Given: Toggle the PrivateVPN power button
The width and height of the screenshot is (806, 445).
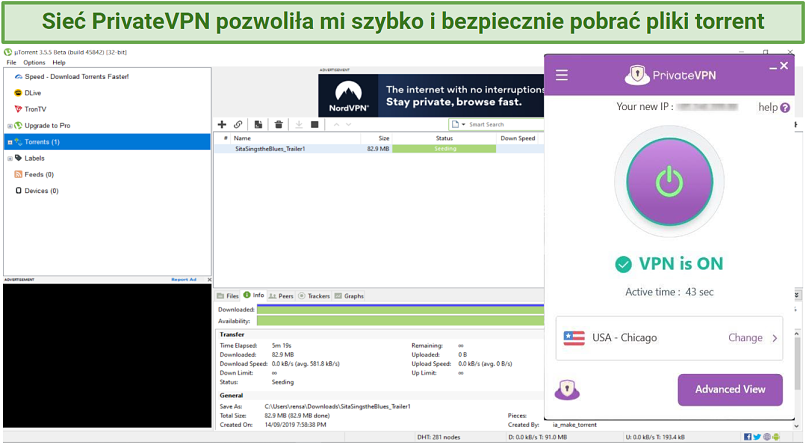Looking at the screenshot, I should coord(669,181).
